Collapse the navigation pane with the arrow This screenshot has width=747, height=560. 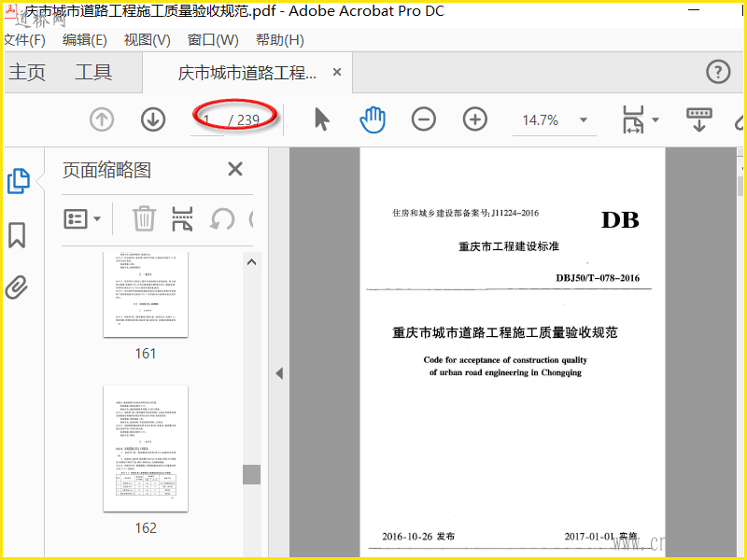279,373
